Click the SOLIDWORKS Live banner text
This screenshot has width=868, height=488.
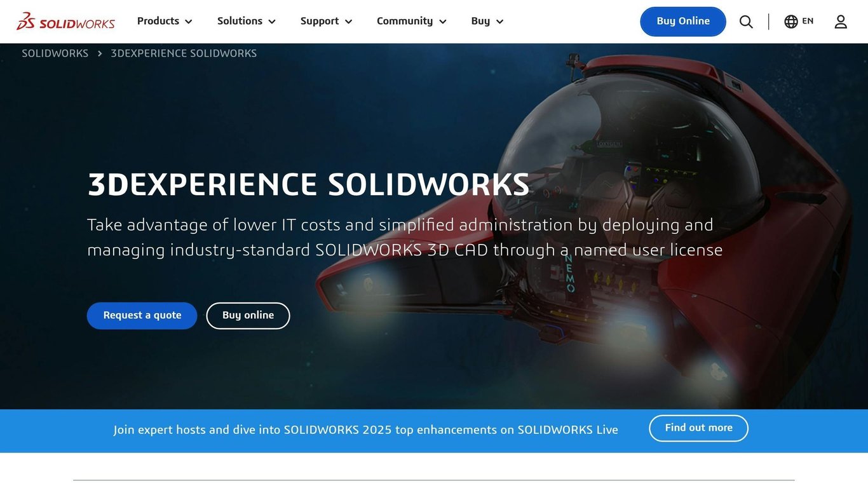coord(366,430)
